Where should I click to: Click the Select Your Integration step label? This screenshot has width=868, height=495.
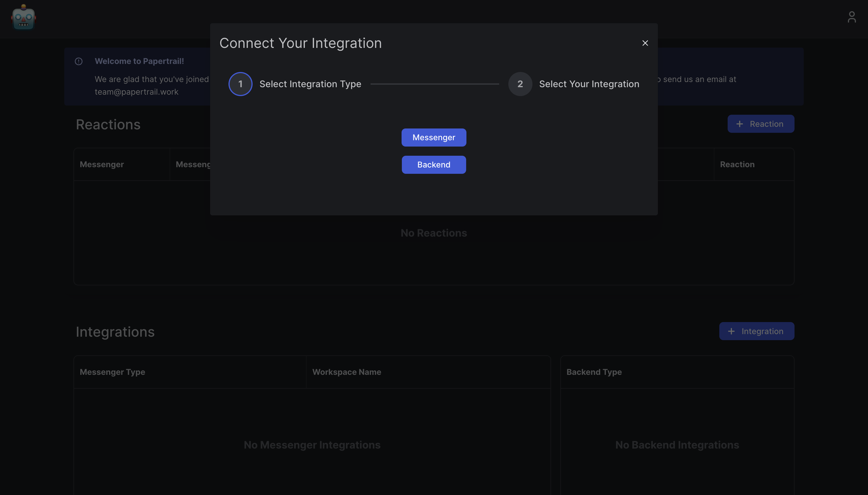point(589,84)
